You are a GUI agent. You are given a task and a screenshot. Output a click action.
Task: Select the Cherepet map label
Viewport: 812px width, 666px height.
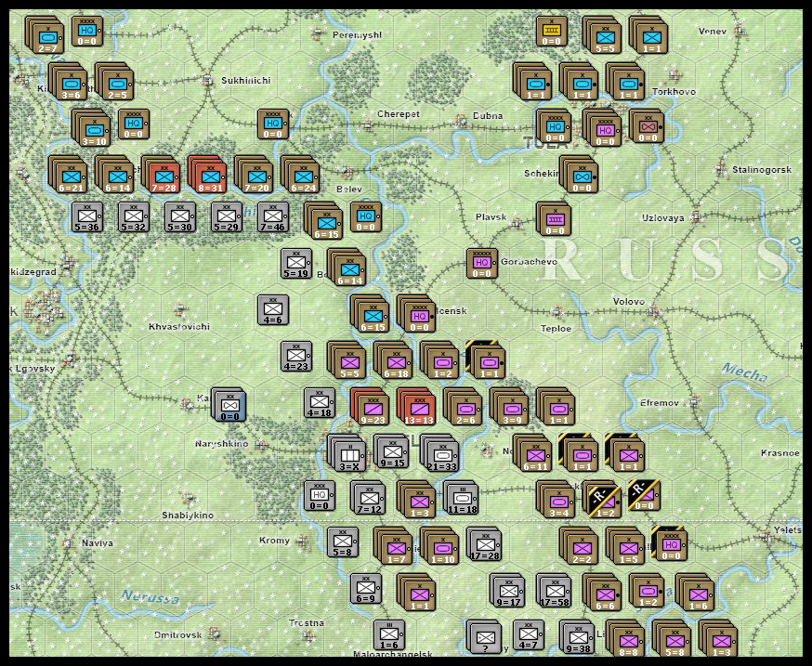click(399, 114)
